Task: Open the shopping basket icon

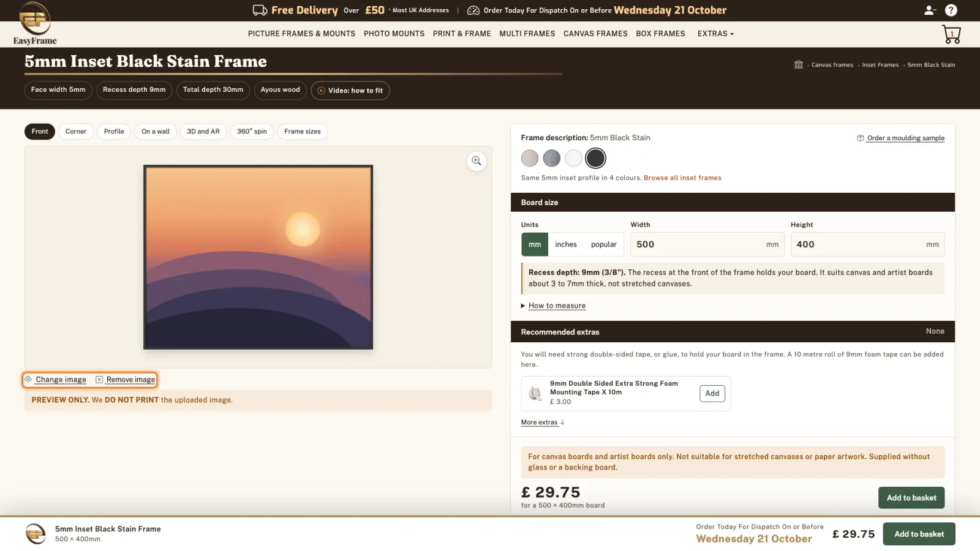Action: pyautogui.click(x=952, y=34)
